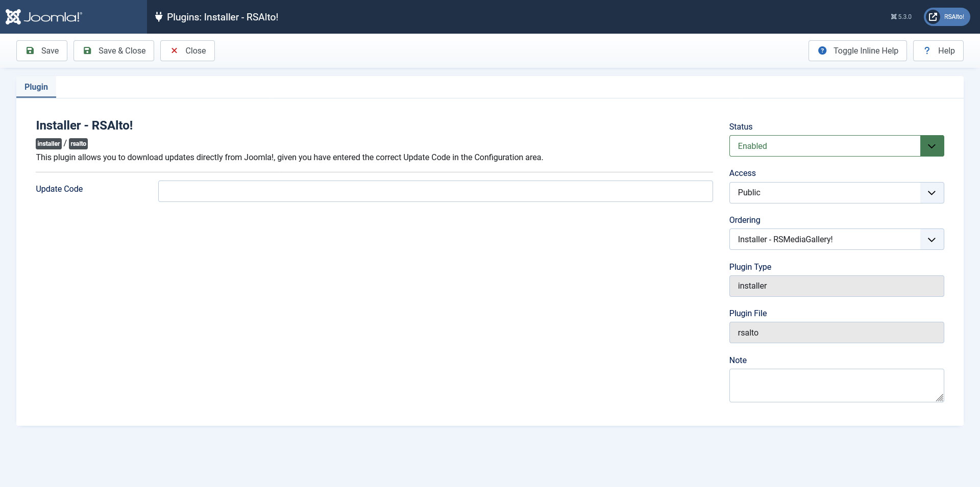Click the 'rsalto' badge under the title
This screenshot has width=980, height=487.
pos(78,144)
